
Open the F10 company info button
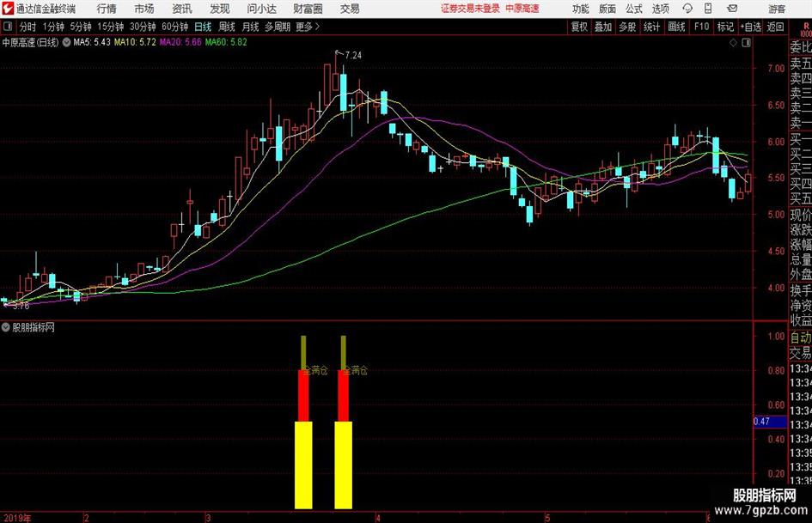click(x=702, y=27)
